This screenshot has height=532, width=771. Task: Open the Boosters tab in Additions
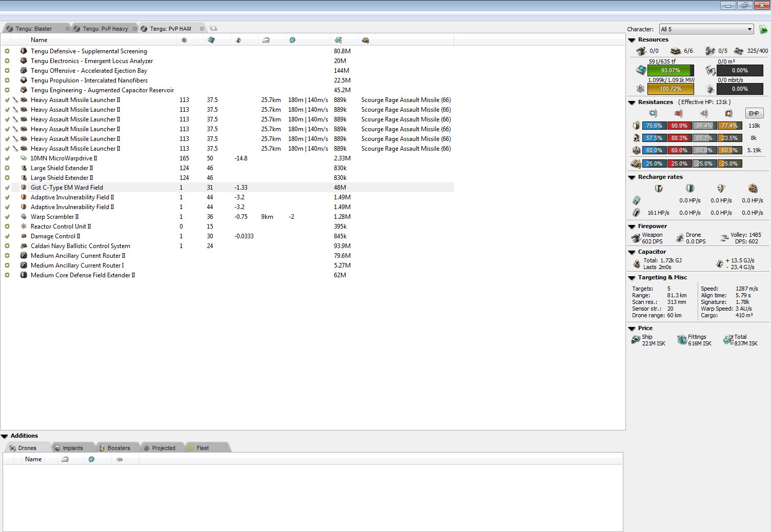(x=118, y=448)
